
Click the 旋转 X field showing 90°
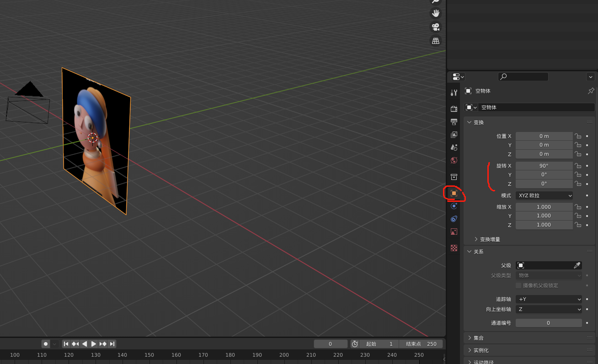pyautogui.click(x=544, y=166)
